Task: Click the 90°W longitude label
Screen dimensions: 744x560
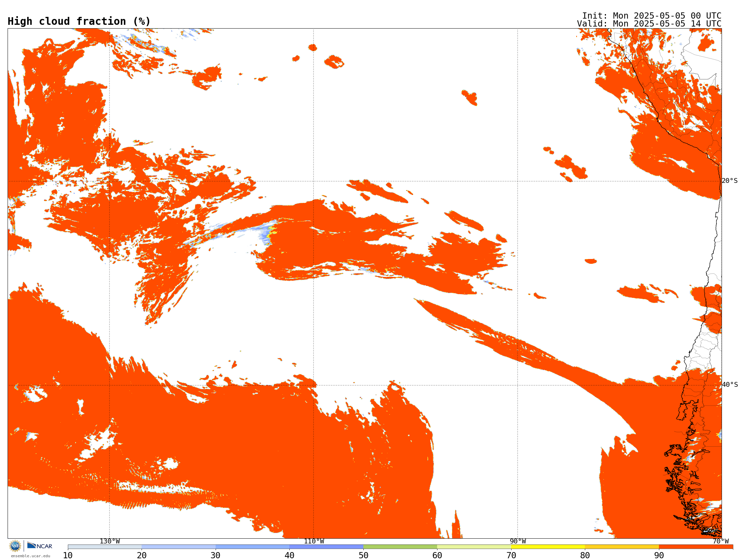Action: click(518, 541)
